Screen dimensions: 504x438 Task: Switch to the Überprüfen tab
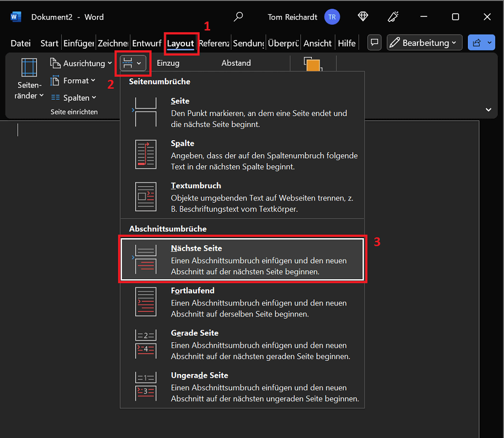coord(283,43)
